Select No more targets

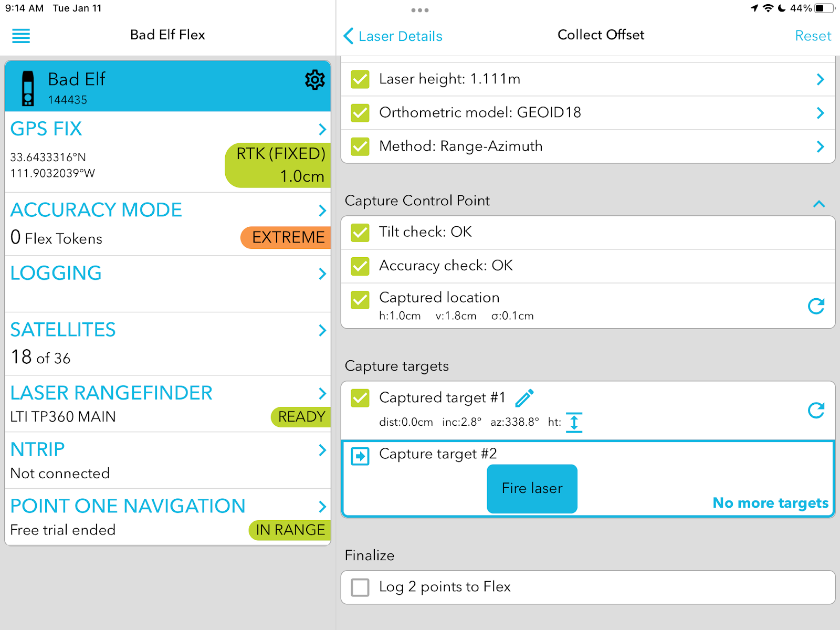coord(771,503)
